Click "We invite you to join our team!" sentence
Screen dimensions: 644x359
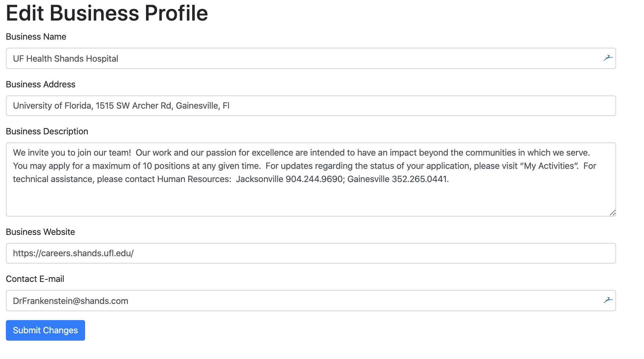[72, 153]
